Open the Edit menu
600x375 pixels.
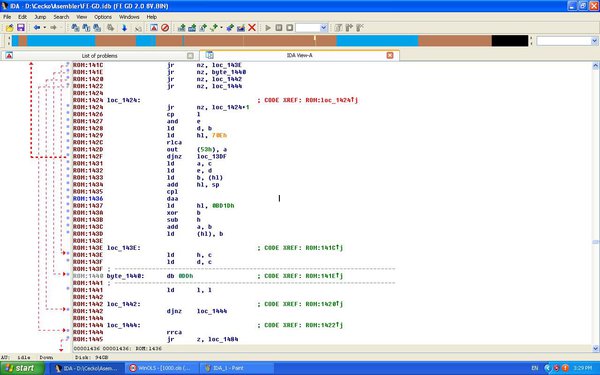23,17
